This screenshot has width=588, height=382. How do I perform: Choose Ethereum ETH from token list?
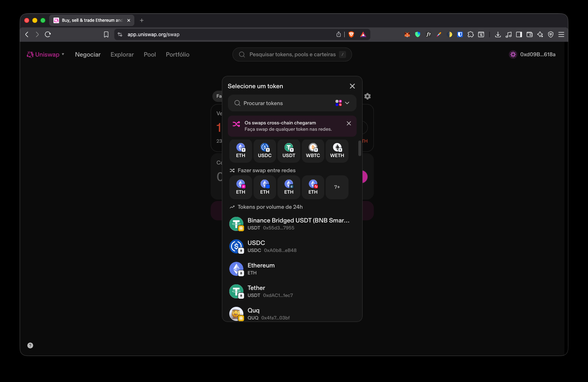pos(292,269)
